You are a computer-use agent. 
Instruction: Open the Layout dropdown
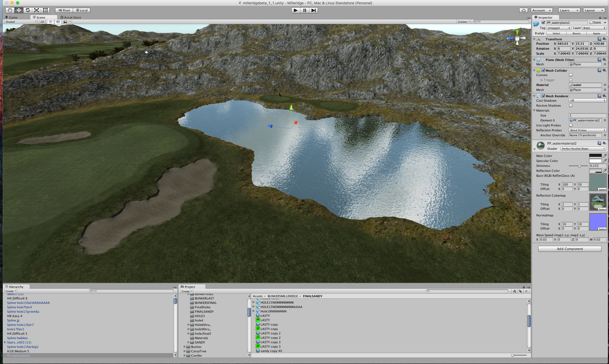(x=594, y=10)
